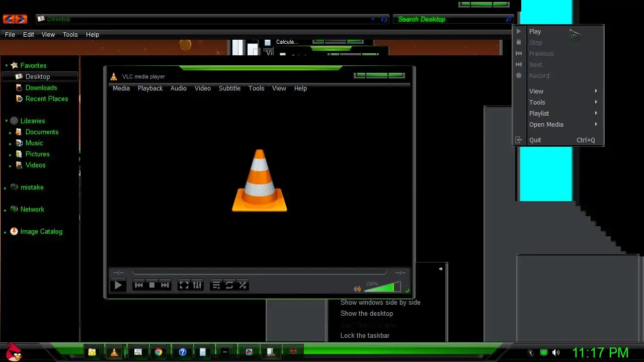Open the address bar history dropdown

373,19
